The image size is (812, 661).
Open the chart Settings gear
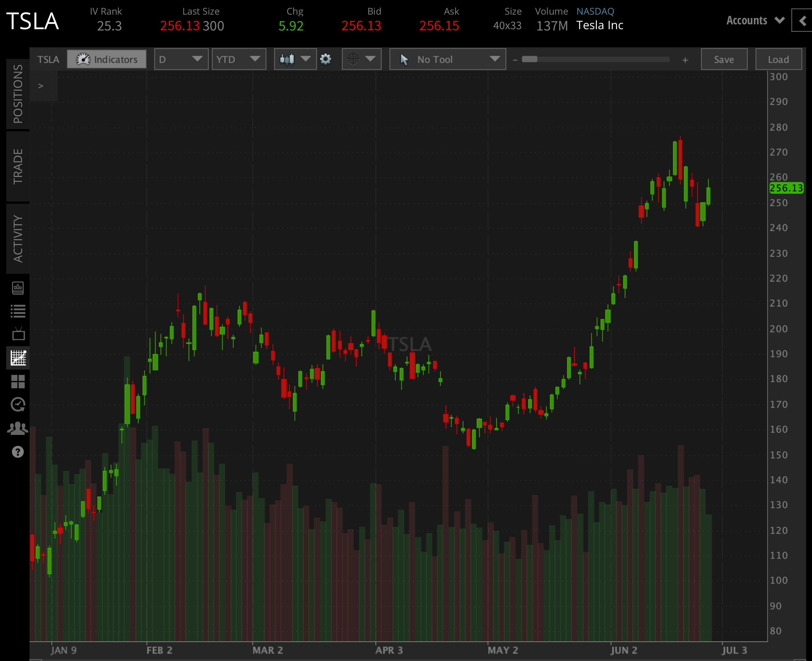pyautogui.click(x=326, y=59)
